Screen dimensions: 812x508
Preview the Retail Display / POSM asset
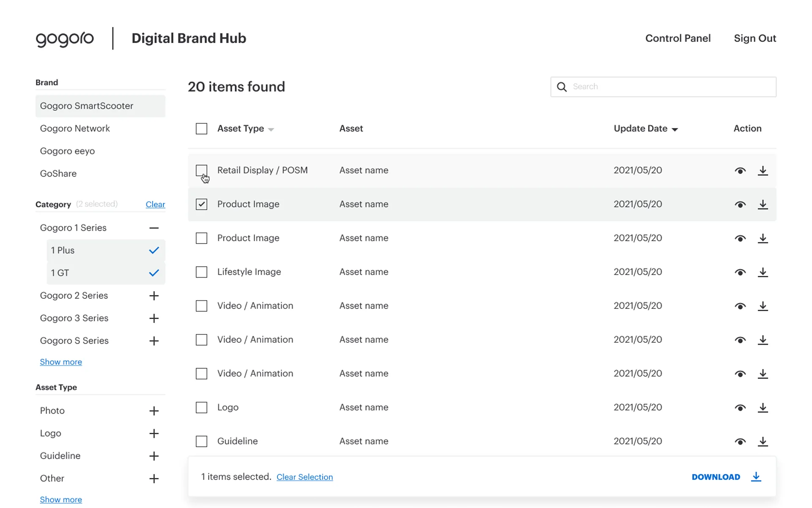click(740, 171)
